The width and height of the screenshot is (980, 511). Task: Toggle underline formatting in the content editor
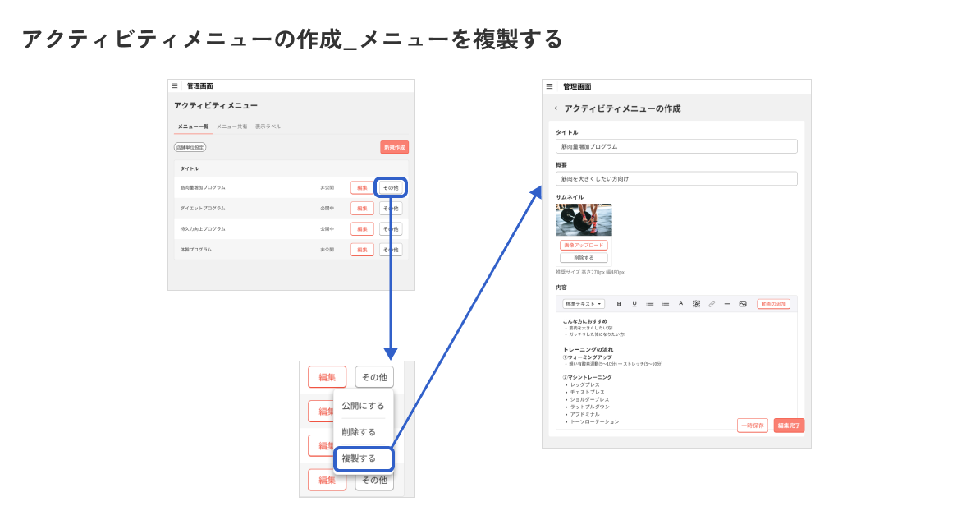point(634,304)
